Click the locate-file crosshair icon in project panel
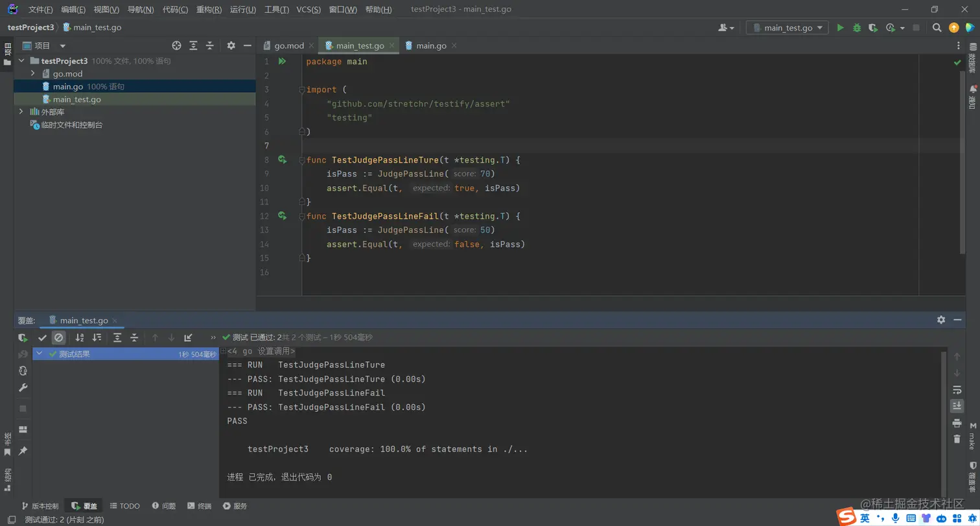This screenshot has width=980, height=526. pos(176,45)
